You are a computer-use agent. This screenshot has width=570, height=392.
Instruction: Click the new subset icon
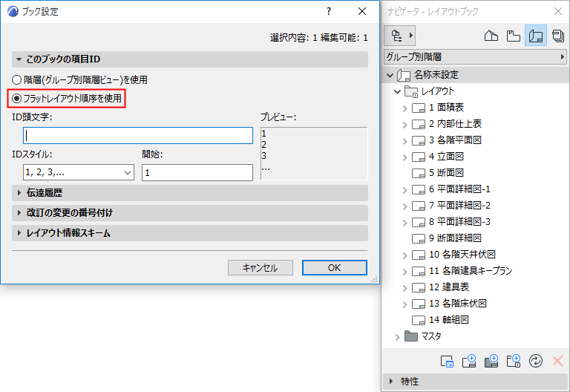(514, 361)
